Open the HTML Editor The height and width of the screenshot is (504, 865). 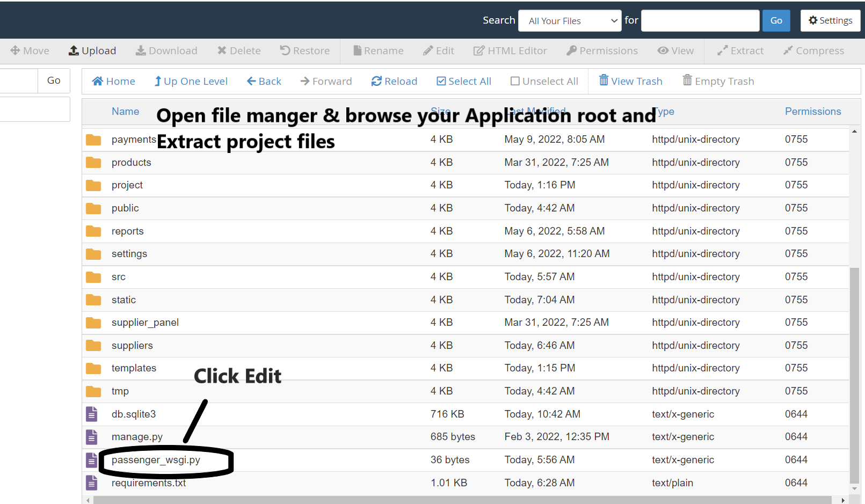pyautogui.click(x=511, y=50)
